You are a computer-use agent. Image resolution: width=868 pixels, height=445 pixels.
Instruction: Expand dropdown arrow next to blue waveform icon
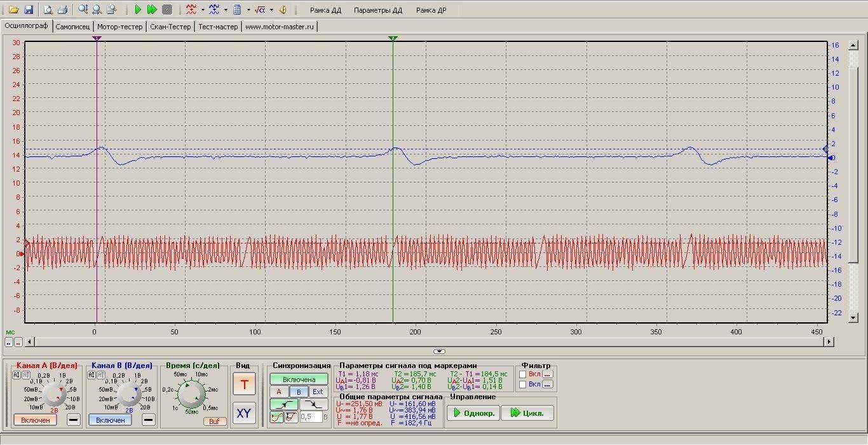pyautogui.click(x=226, y=10)
